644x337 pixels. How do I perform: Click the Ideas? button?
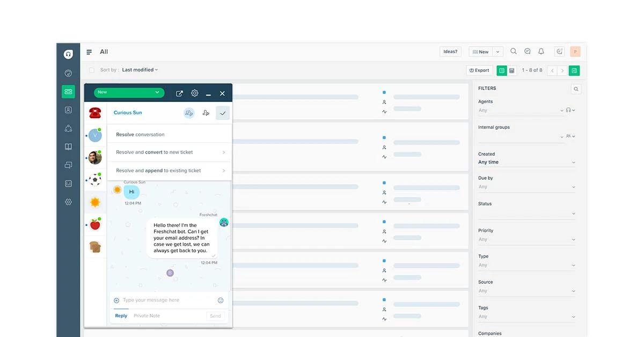(450, 51)
